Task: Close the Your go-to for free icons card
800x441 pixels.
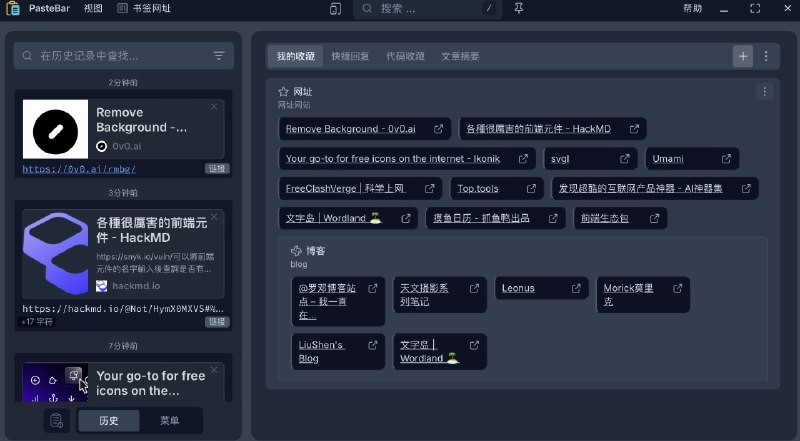Action: (x=214, y=370)
